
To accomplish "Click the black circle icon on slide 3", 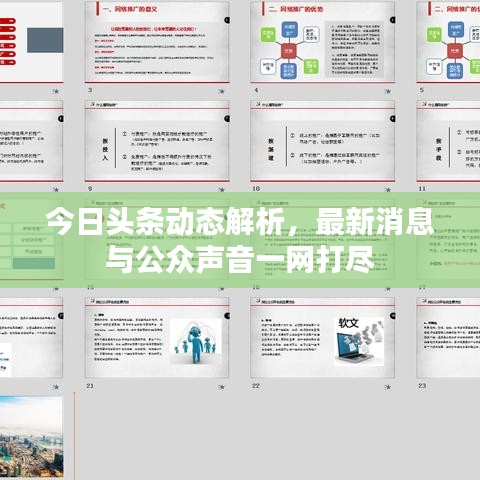I will click(227, 20).
